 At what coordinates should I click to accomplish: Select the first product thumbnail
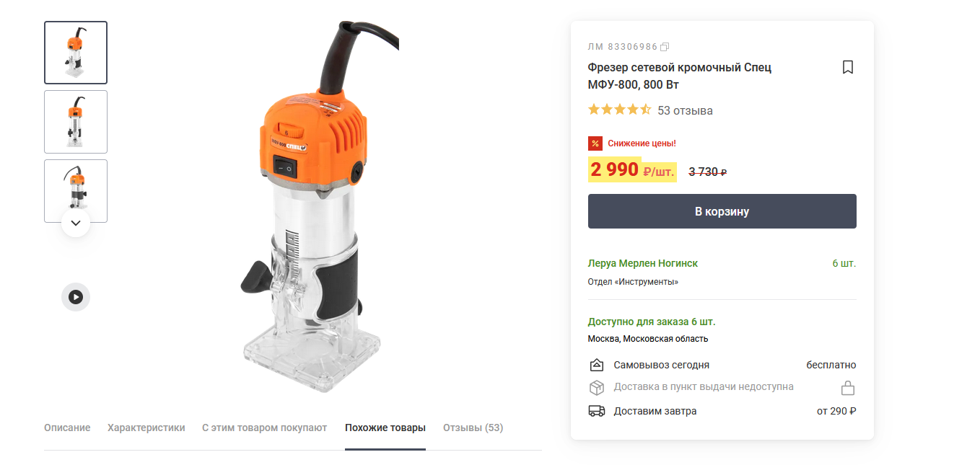point(76,53)
